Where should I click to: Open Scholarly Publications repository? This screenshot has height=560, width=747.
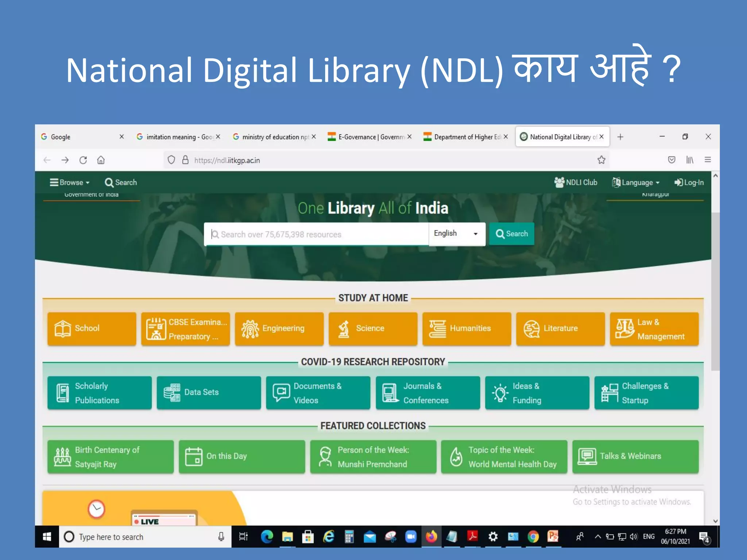tap(100, 393)
